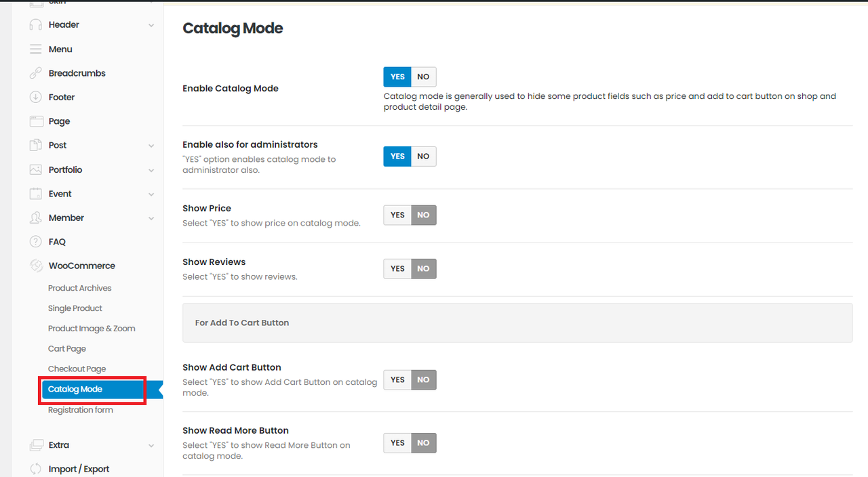
Task: Click the 'For Add To Cart Button' section header
Action: tap(517, 323)
